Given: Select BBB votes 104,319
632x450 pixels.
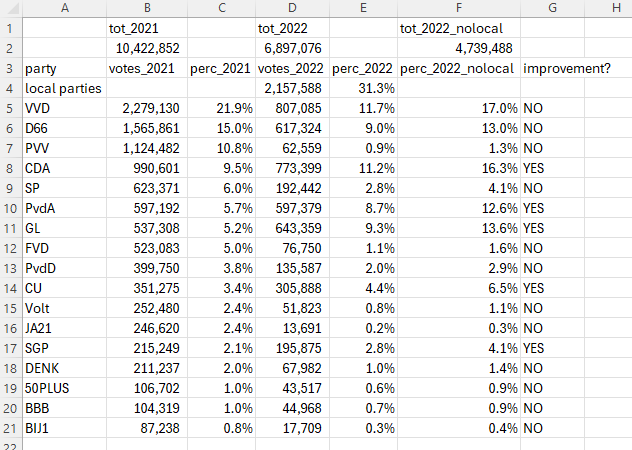Looking at the screenshot, I should 147,408.
